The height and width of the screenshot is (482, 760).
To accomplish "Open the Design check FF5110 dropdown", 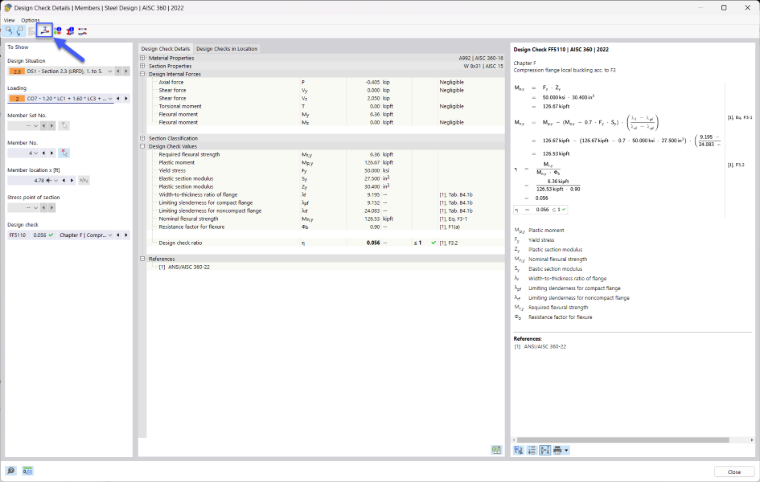I will pyautogui.click(x=110, y=235).
